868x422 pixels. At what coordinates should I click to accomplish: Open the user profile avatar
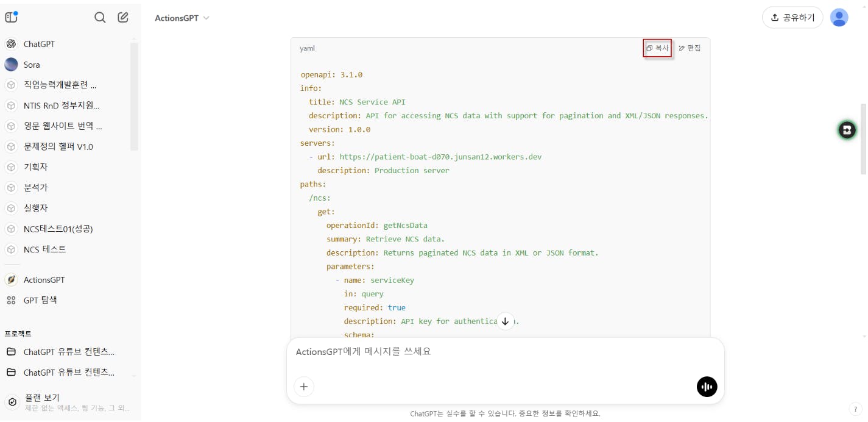(x=839, y=18)
